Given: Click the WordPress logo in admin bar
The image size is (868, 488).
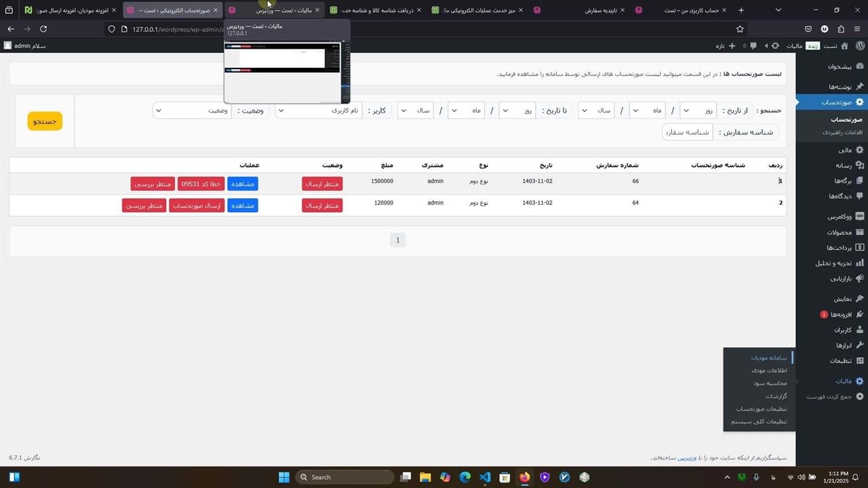Looking at the screenshot, I should [859, 45].
